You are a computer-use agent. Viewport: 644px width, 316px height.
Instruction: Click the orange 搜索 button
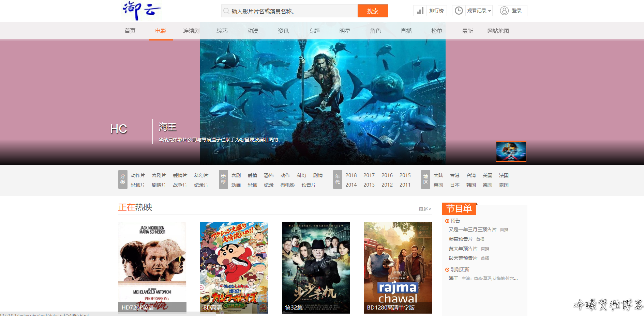(x=373, y=11)
